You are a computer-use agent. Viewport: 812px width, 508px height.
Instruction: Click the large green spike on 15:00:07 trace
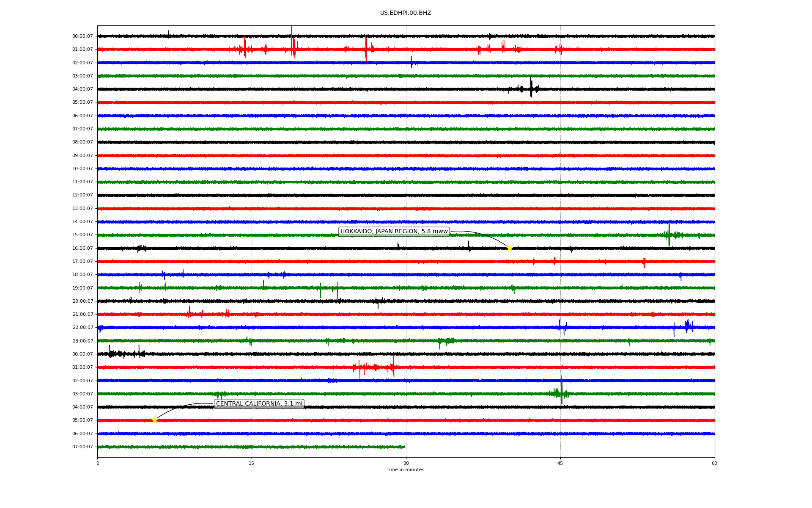tap(669, 234)
